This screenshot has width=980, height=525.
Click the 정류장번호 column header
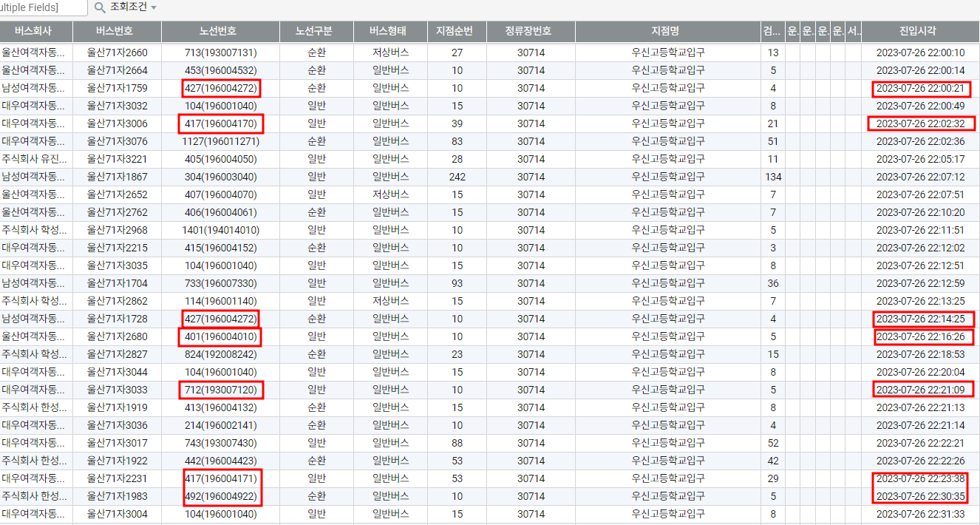(x=531, y=32)
